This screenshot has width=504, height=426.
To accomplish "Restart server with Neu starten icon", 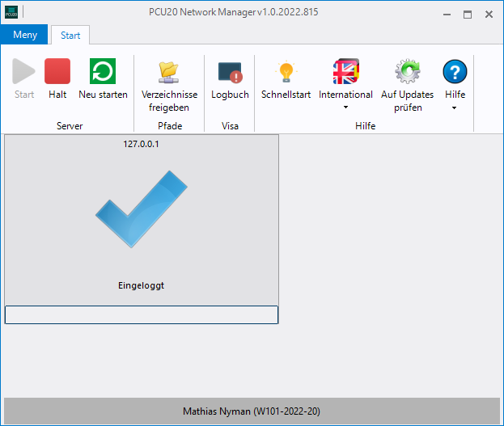I will (103, 72).
